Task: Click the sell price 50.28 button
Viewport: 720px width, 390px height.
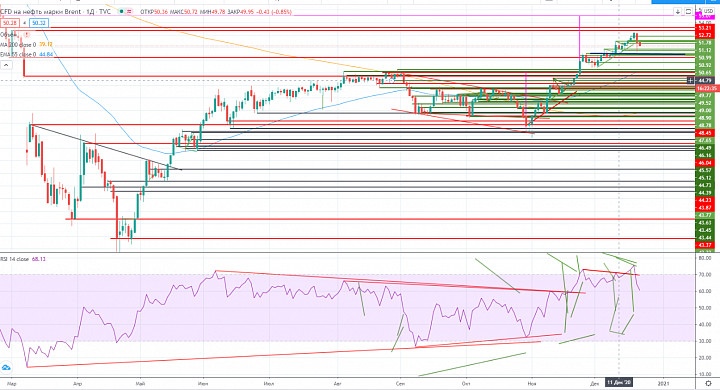Action: tap(10, 23)
